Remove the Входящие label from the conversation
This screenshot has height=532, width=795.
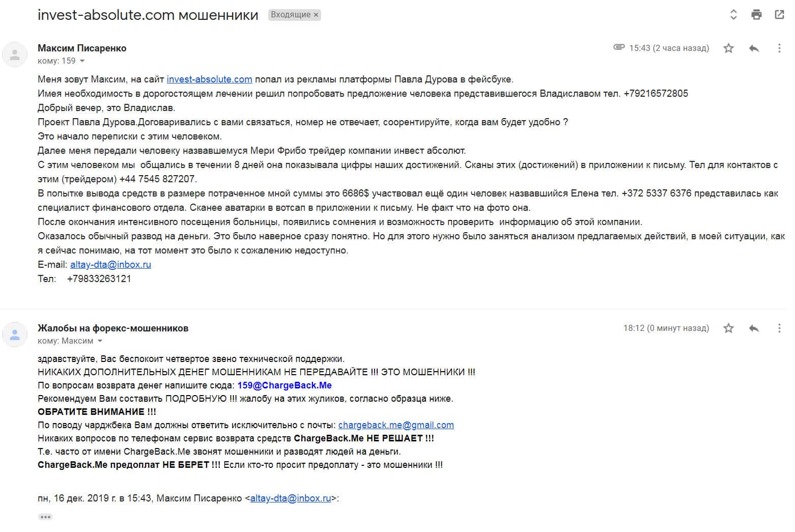316,15
